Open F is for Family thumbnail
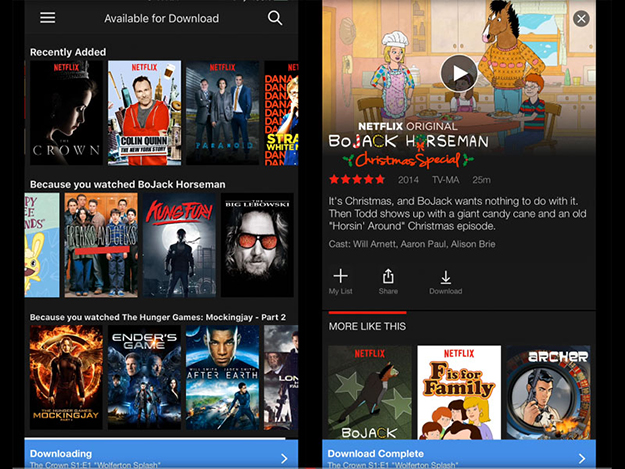The width and height of the screenshot is (625, 469). point(459,392)
